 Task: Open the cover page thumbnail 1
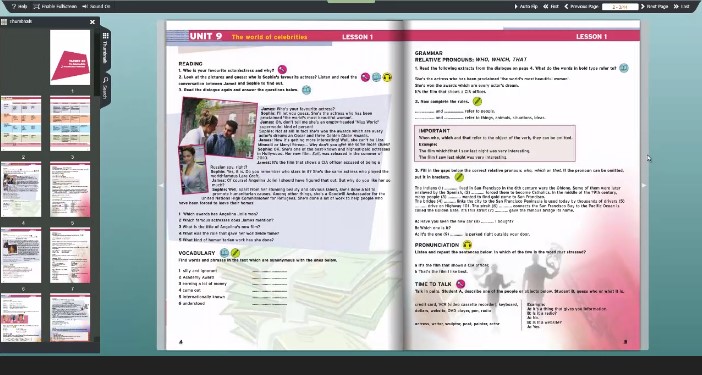click(x=70, y=58)
